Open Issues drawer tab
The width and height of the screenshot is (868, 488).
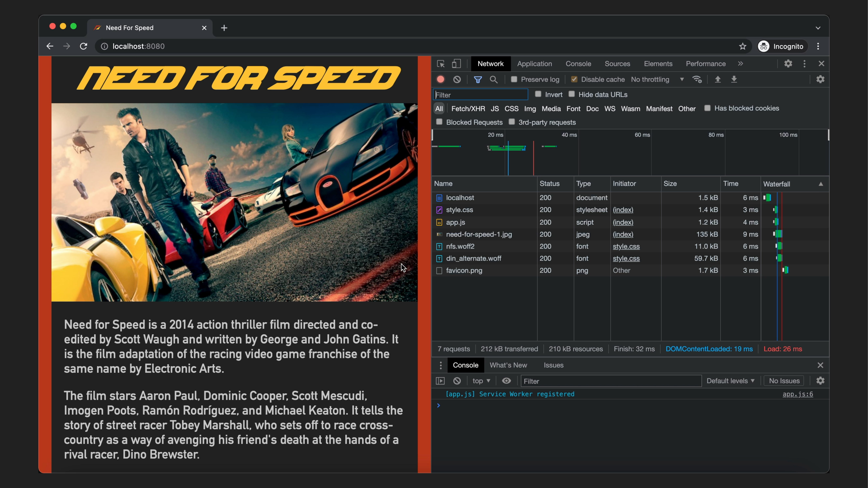[x=553, y=365]
